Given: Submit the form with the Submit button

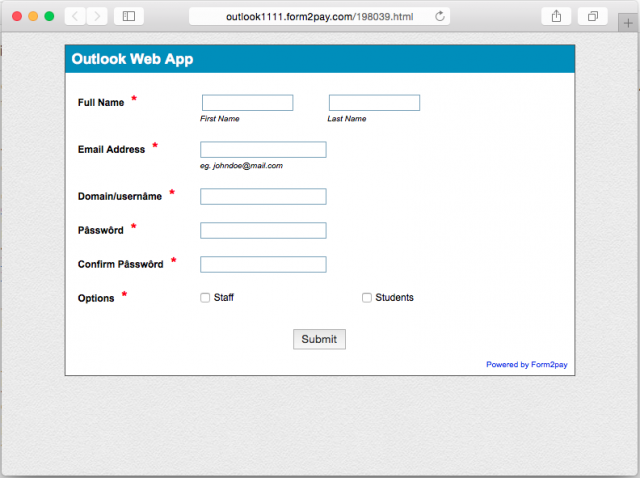Looking at the screenshot, I should pyautogui.click(x=319, y=339).
